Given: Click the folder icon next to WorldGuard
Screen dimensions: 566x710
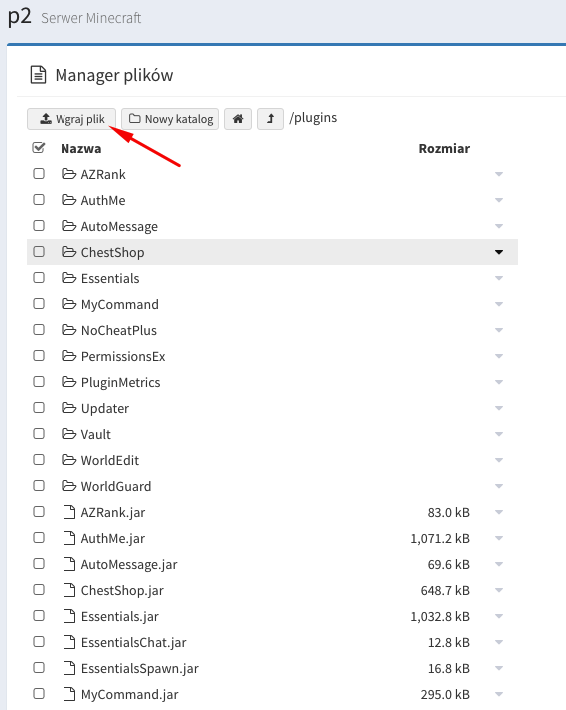Looking at the screenshot, I should (69, 486).
